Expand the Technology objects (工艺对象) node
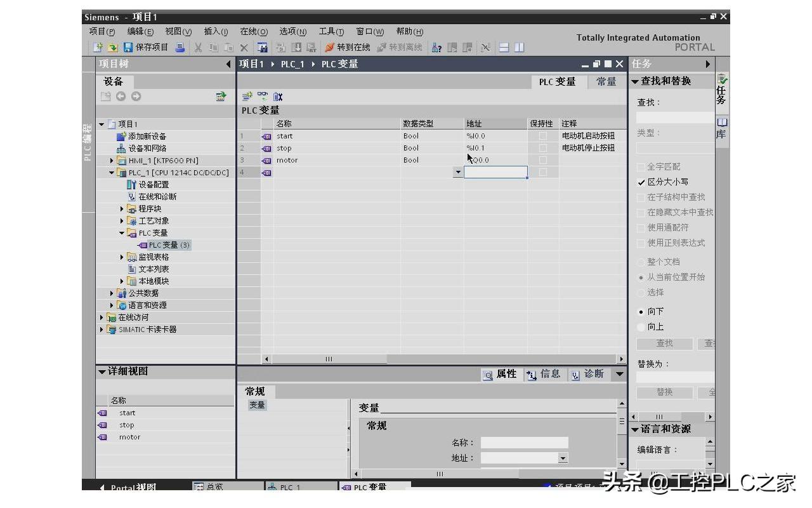 click(122, 221)
